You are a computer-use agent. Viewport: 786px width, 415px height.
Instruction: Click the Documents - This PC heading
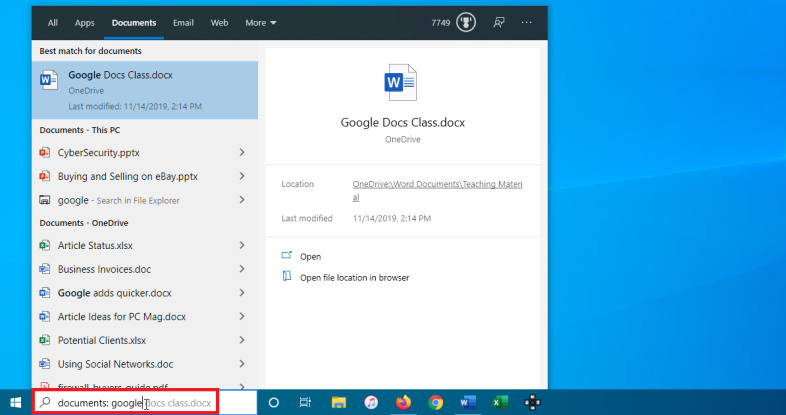pos(80,130)
